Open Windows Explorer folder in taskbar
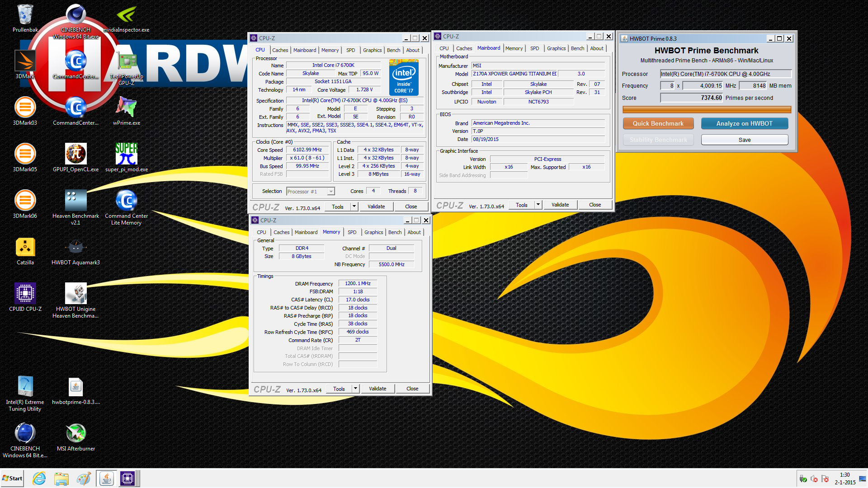This screenshot has height=488, width=868. tap(61, 479)
